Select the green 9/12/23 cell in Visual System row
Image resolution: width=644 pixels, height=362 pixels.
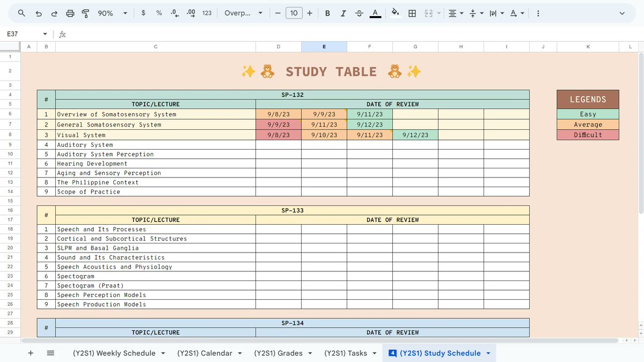415,135
